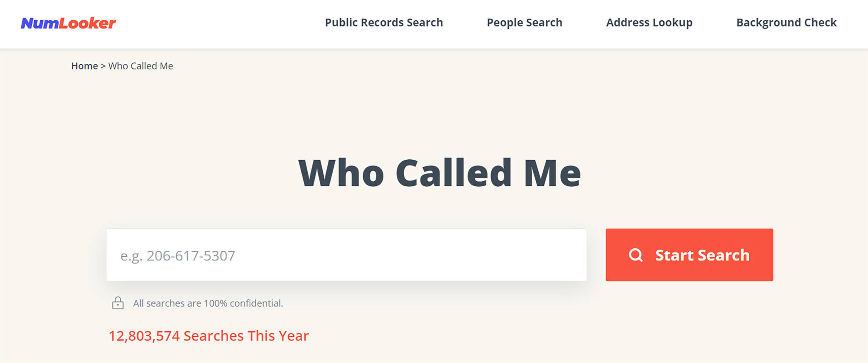
Task: Open Background Check from the navigation bar
Action: (786, 22)
